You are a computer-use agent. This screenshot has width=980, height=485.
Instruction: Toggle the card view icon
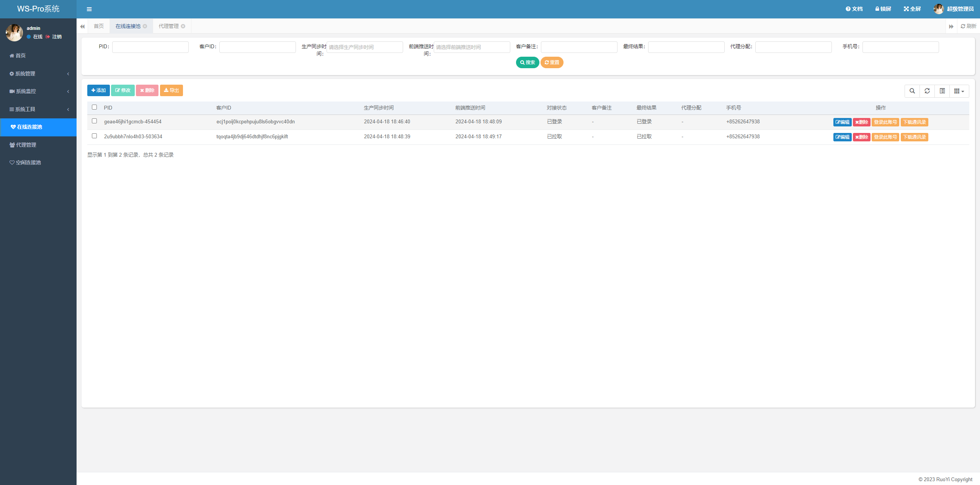click(x=942, y=91)
